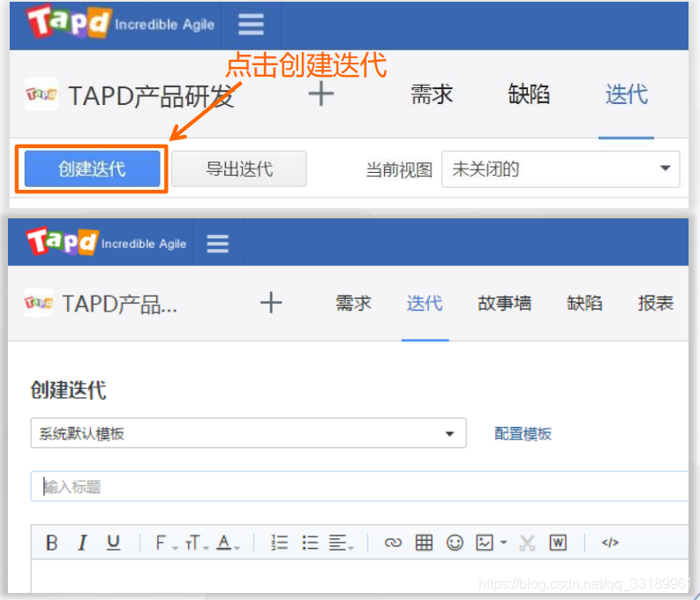The width and height of the screenshot is (700, 600).
Task: Click the scissors screenshot icon
Action: (x=527, y=543)
